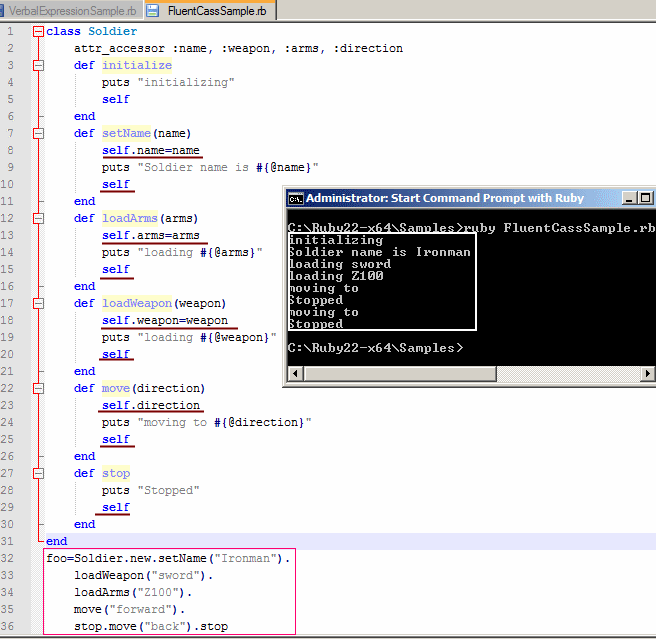Click 'move("forward")' on line 35
This screenshot has height=639, width=656.
tap(126, 609)
